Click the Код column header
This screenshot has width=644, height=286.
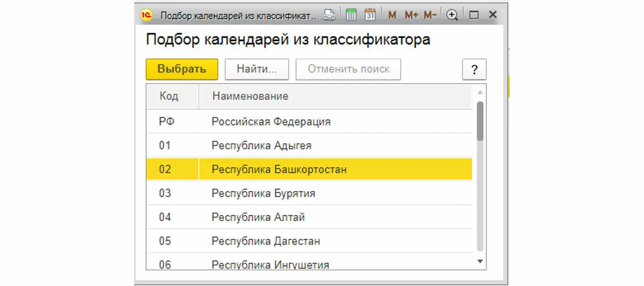pos(169,97)
